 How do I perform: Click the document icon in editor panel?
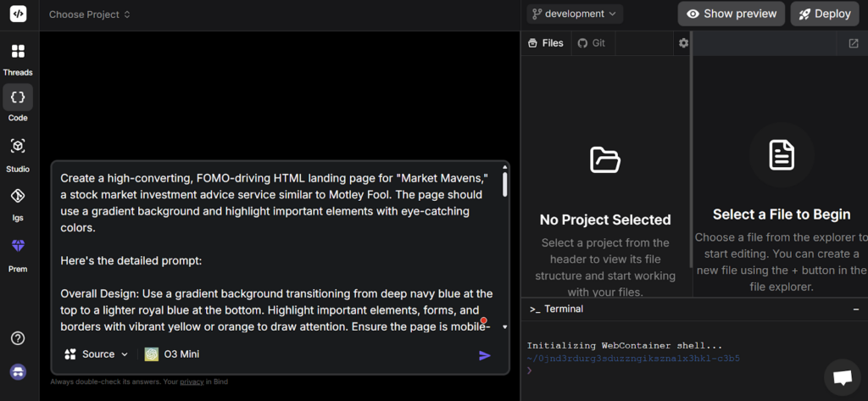(782, 155)
